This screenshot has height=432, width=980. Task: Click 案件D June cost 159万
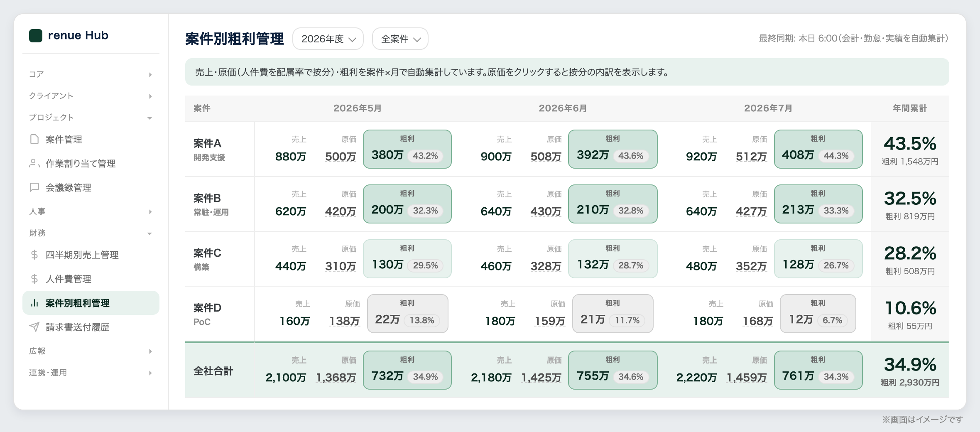click(550, 321)
